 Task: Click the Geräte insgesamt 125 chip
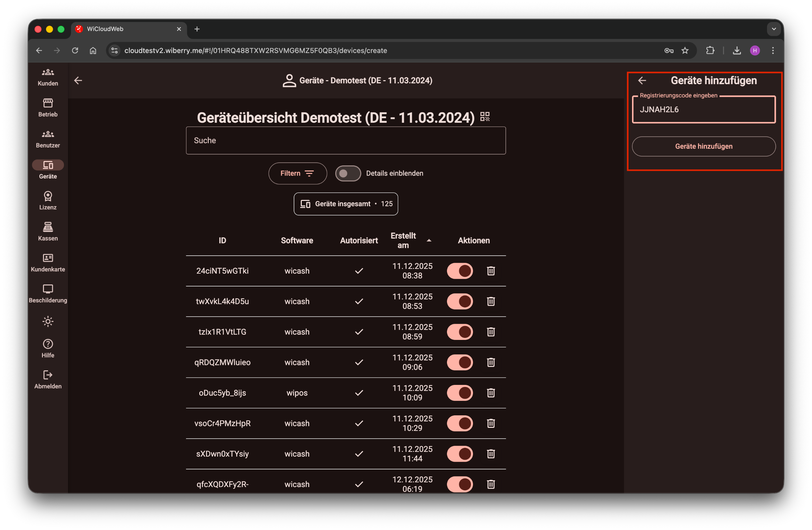click(346, 204)
